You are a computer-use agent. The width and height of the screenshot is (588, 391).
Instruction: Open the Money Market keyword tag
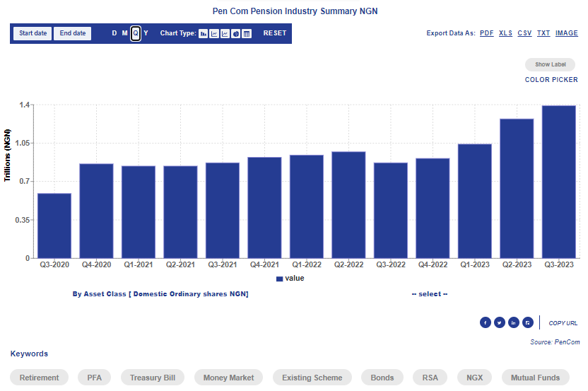228,378
